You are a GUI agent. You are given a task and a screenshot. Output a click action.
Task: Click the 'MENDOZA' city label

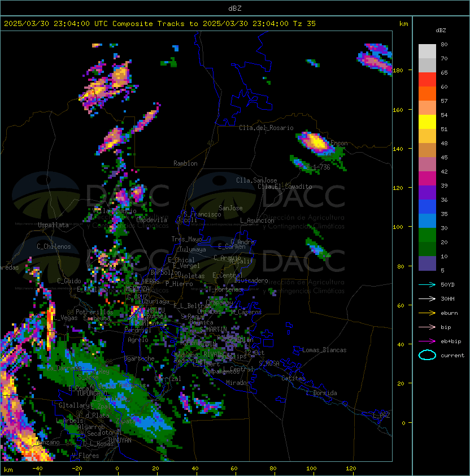137,289
